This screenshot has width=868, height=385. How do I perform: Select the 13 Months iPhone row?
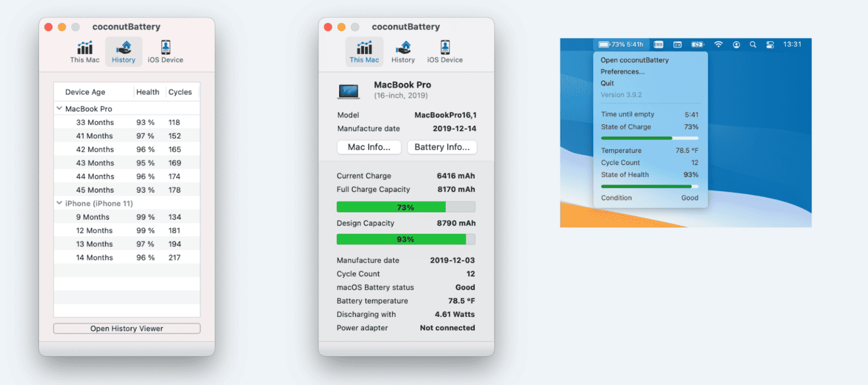(127, 244)
